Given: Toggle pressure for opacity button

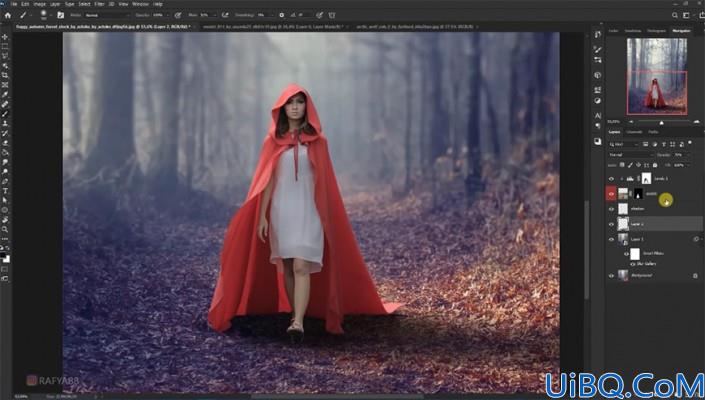Looking at the screenshot, I should [x=178, y=15].
